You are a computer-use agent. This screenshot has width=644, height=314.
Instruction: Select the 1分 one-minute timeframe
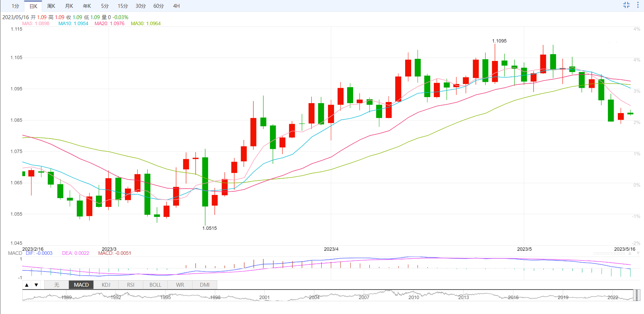pos(15,6)
